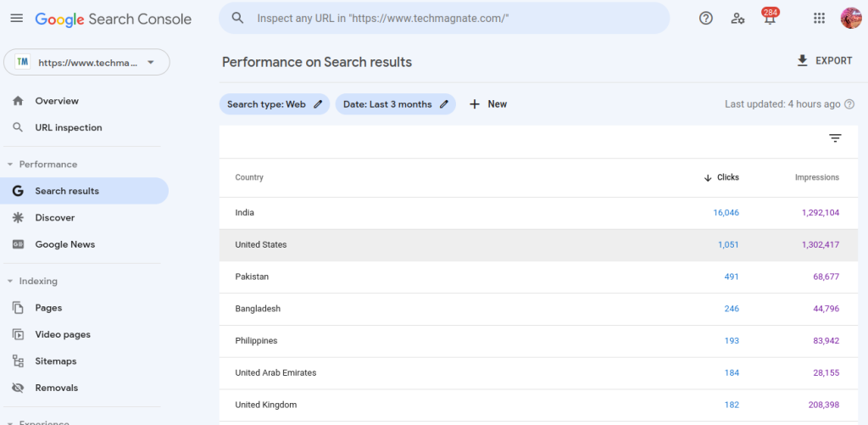This screenshot has width=868, height=425.
Task: Open the notifications bell with 284 badge
Action: [x=770, y=17]
